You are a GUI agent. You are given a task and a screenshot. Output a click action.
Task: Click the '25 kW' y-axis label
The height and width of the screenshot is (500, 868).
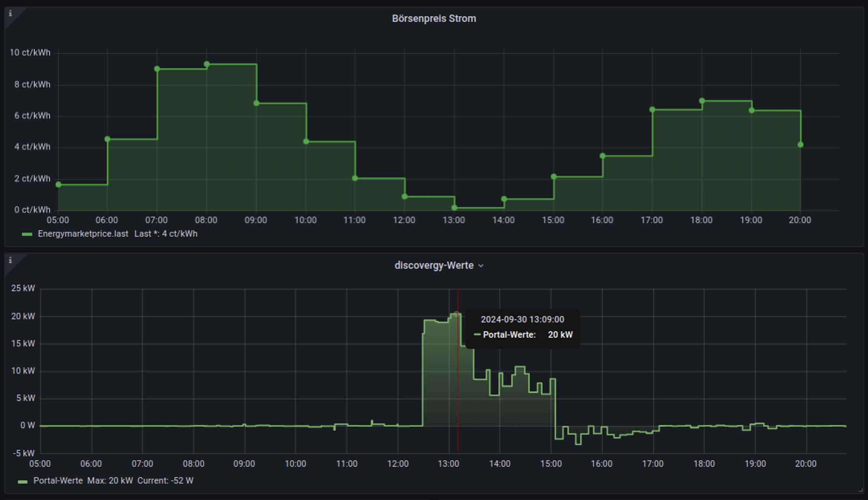coord(23,288)
